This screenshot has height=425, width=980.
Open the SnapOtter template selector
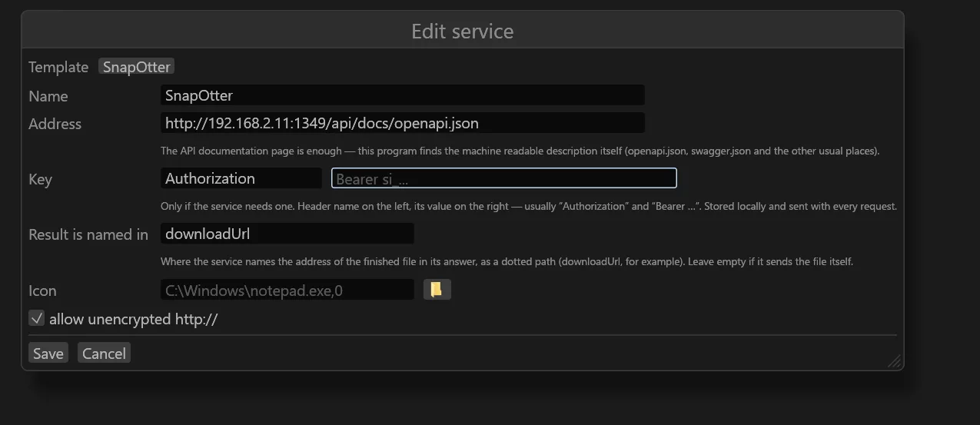pos(136,67)
